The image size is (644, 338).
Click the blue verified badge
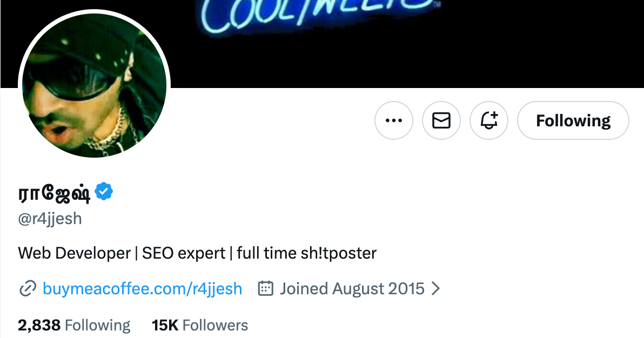(104, 192)
